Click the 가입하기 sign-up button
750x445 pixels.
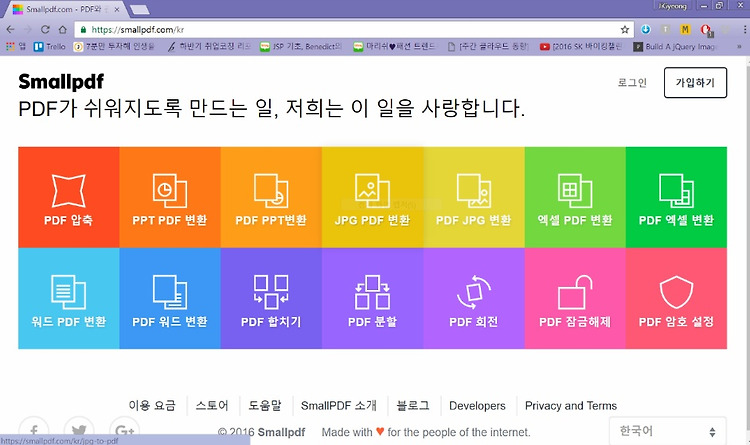tap(695, 82)
